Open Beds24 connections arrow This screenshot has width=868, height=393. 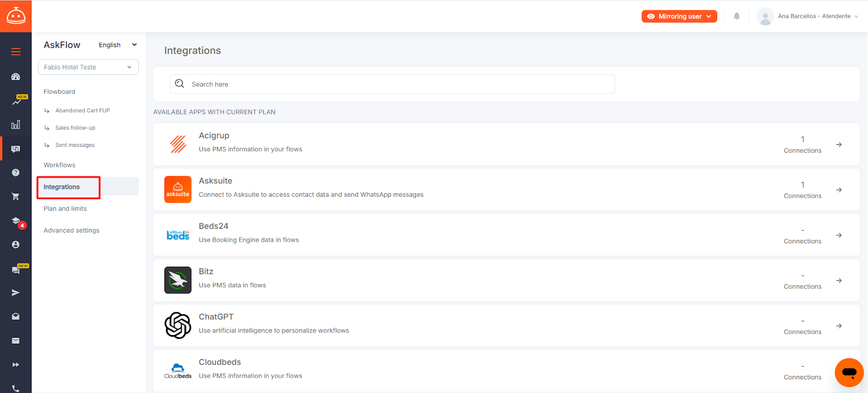839,235
